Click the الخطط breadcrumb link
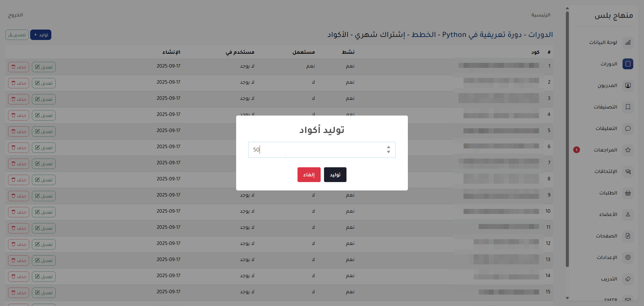This screenshot has width=644, height=306. pos(424,35)
